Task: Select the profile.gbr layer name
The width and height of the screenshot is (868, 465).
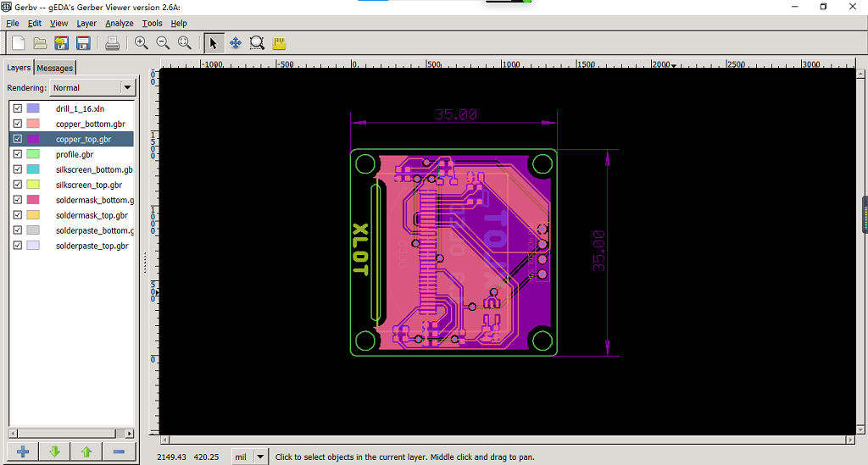Action: coord(75,154)
